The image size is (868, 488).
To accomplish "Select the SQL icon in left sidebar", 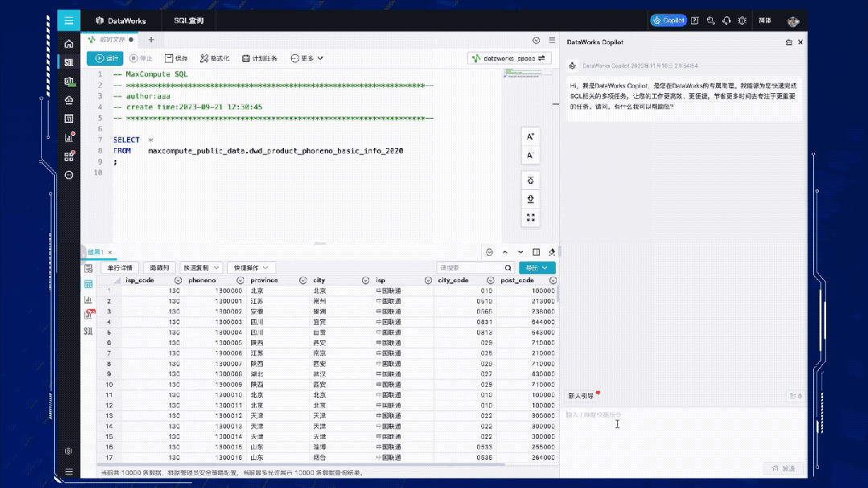I will tap(68, 63).
